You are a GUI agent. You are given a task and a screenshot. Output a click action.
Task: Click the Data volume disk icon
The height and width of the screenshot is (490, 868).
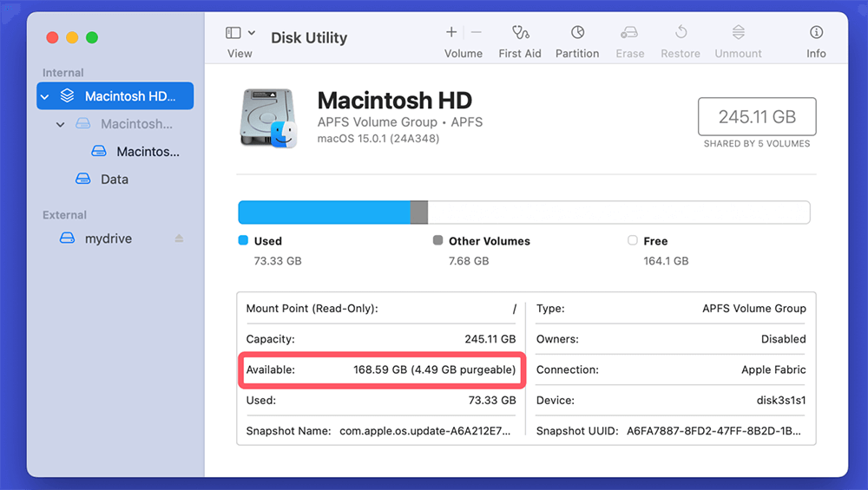click(83, 179)
